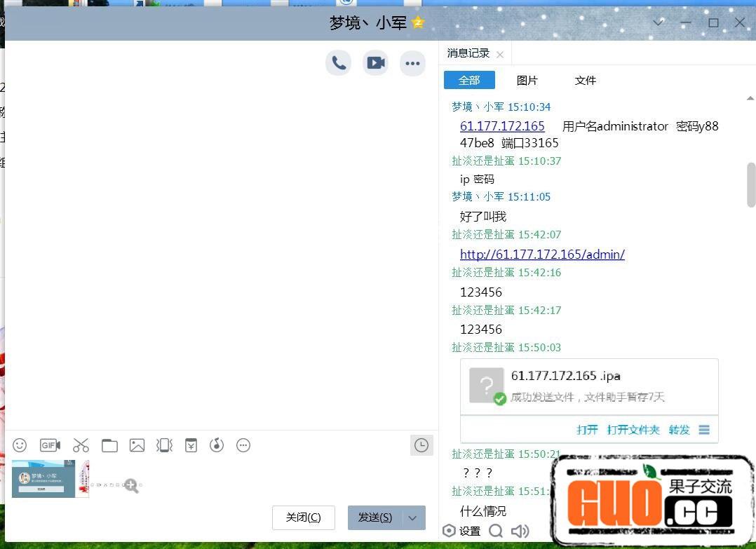Start a video call with the contact
This screenshot has height=549, width=756.
(376, 63)
